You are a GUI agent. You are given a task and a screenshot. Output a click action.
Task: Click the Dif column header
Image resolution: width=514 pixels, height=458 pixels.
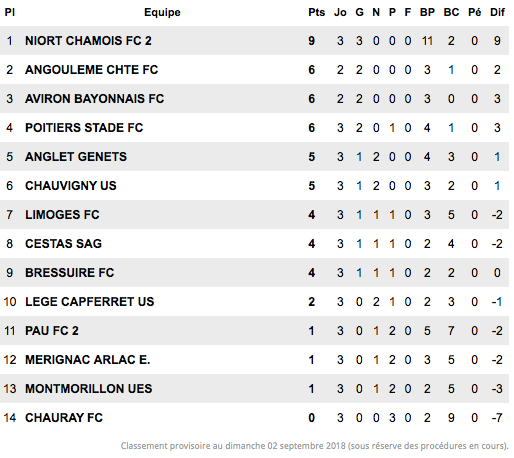pos(497,12)
